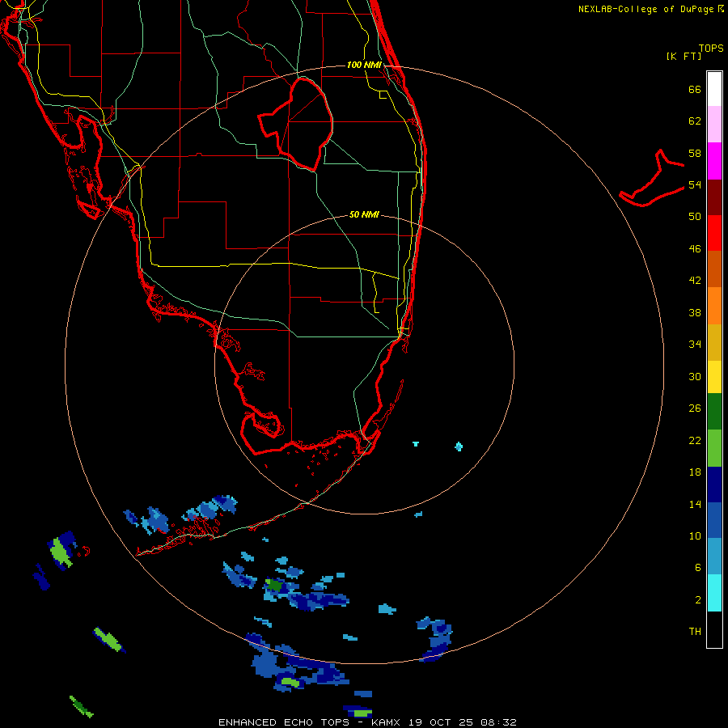Select the 2 legend value
728x728 pixels.
698,600
